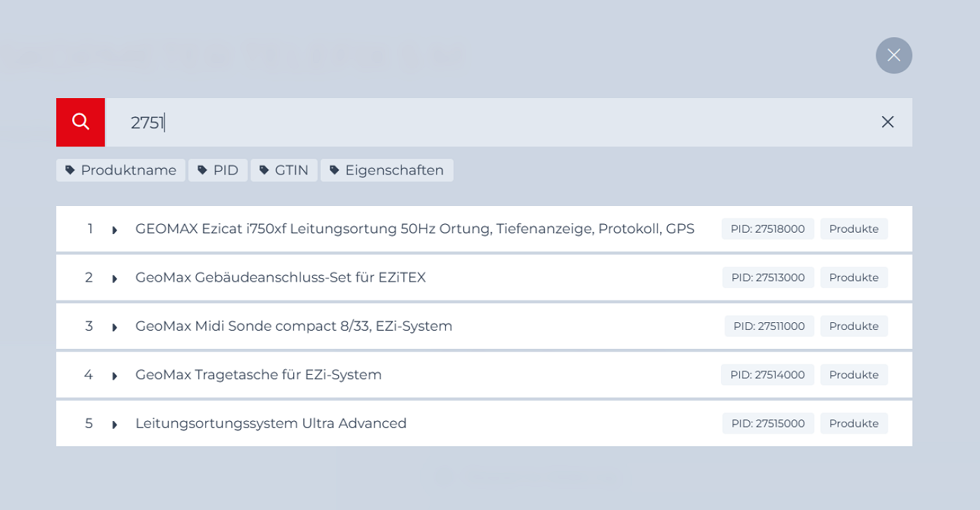Open GeoMax Tragetasche für EZi-System result
Screen dimensions: 980x510
click(x=258, y=375)
